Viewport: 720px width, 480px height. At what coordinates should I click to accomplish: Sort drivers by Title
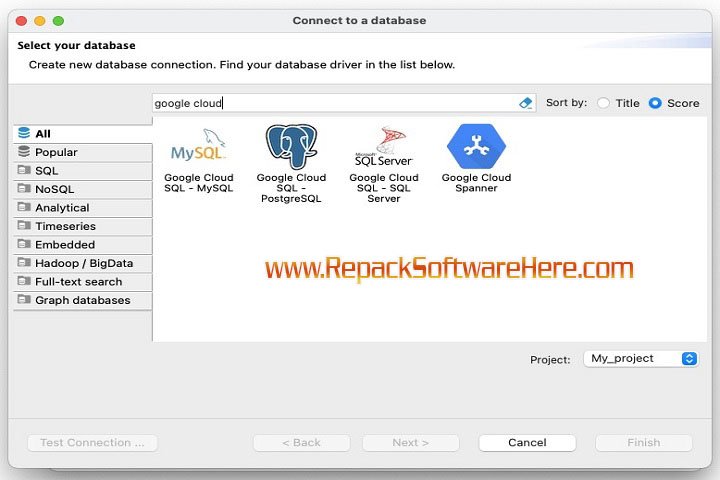pyautogui.click(x=603, y=103)
